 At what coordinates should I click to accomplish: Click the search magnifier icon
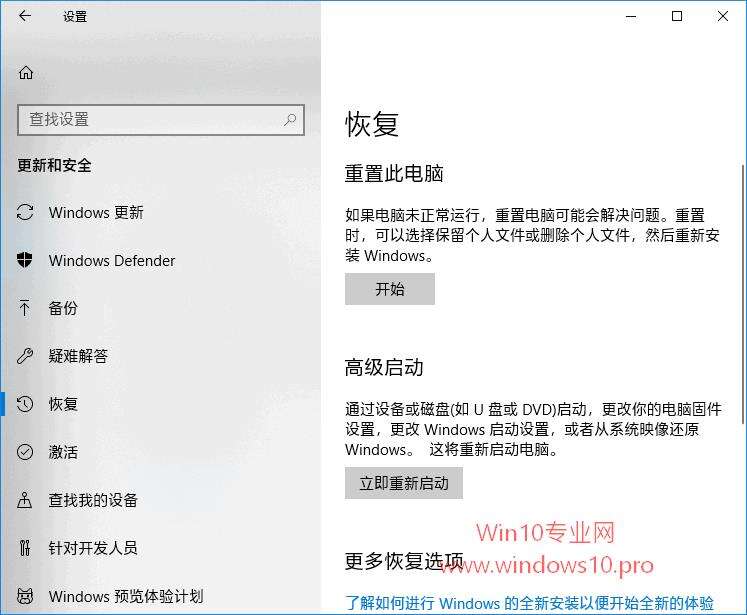pos(290,120)
